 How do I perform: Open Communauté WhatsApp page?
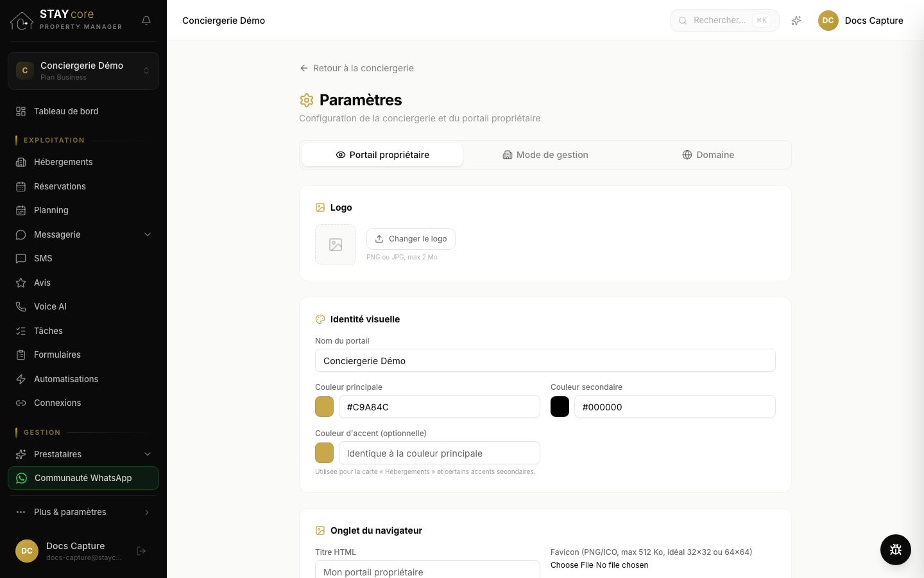(83, 478)
